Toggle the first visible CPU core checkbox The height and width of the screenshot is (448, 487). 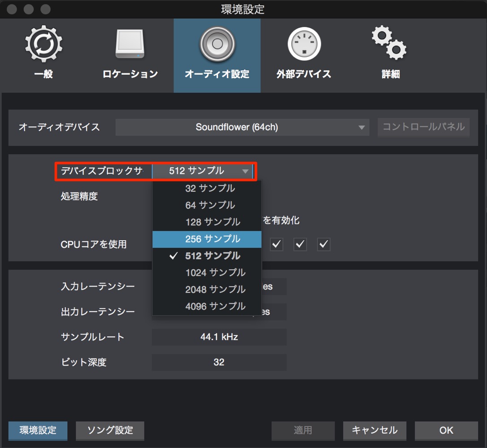tap(276, 244)
